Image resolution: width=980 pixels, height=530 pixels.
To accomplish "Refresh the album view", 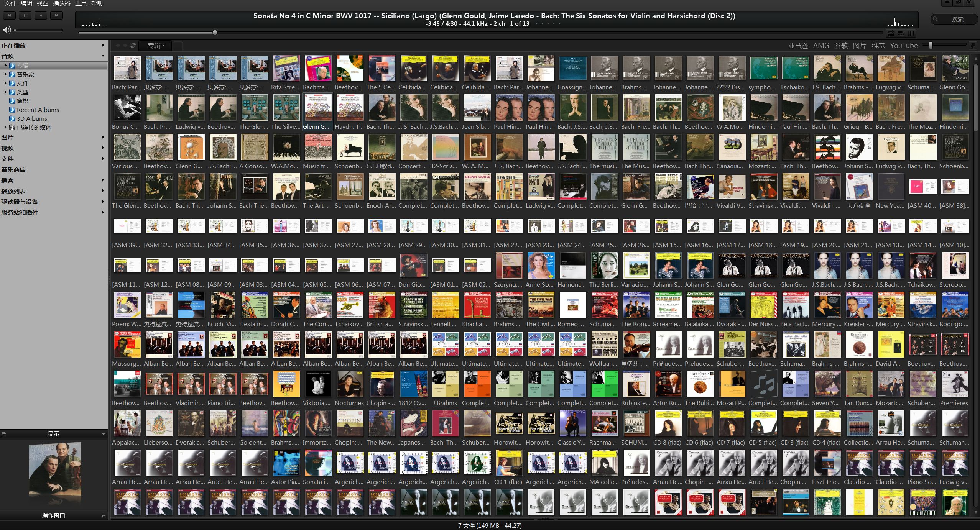I will click(133, 46).
